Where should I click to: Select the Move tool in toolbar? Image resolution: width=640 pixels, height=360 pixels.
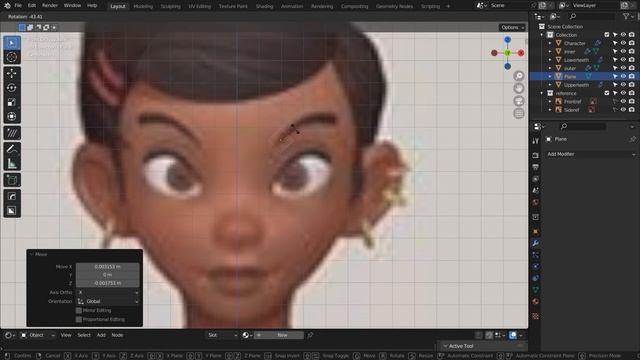12,73
